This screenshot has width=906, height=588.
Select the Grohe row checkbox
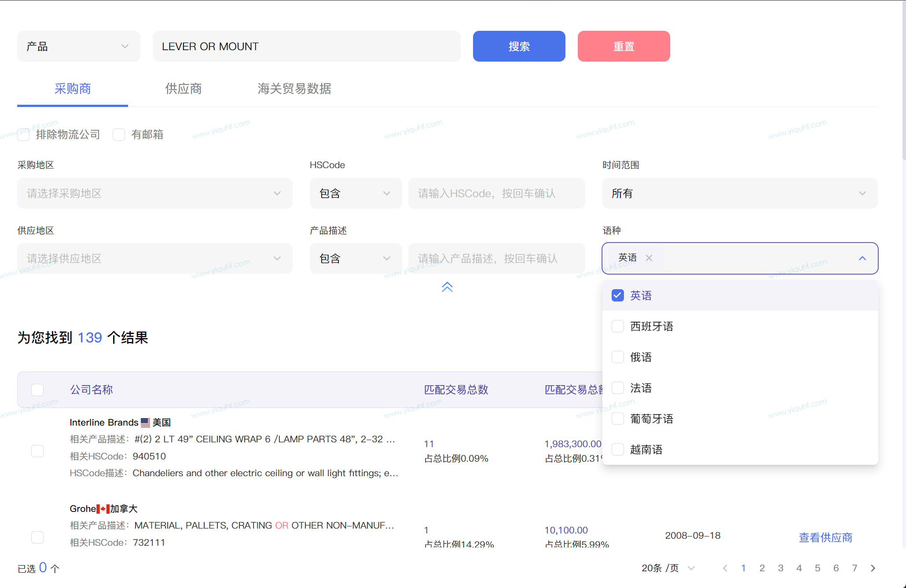click(x=37, y=537)
